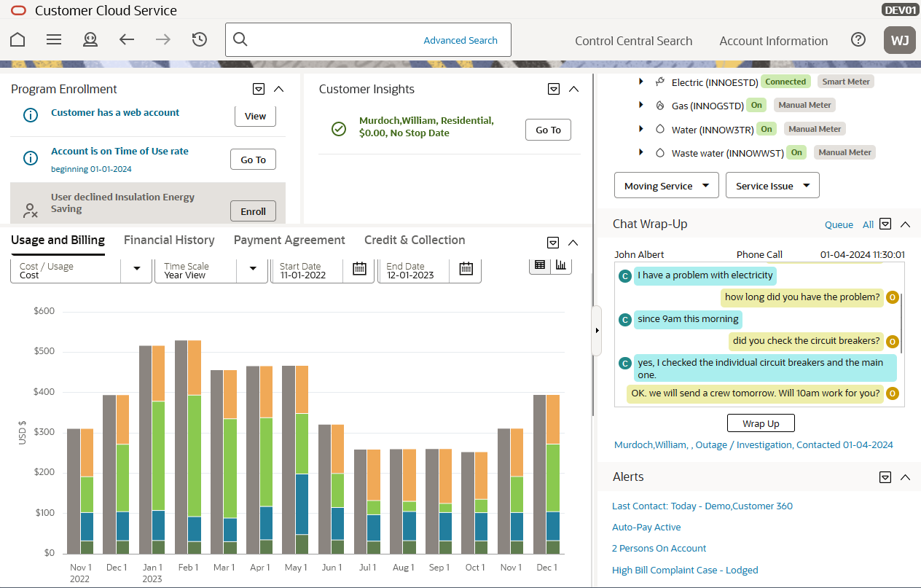Image resolution: width=921 pixels, height=588 pixels.
Task: Switch to the Financial History tab
Action: [169, 240]
